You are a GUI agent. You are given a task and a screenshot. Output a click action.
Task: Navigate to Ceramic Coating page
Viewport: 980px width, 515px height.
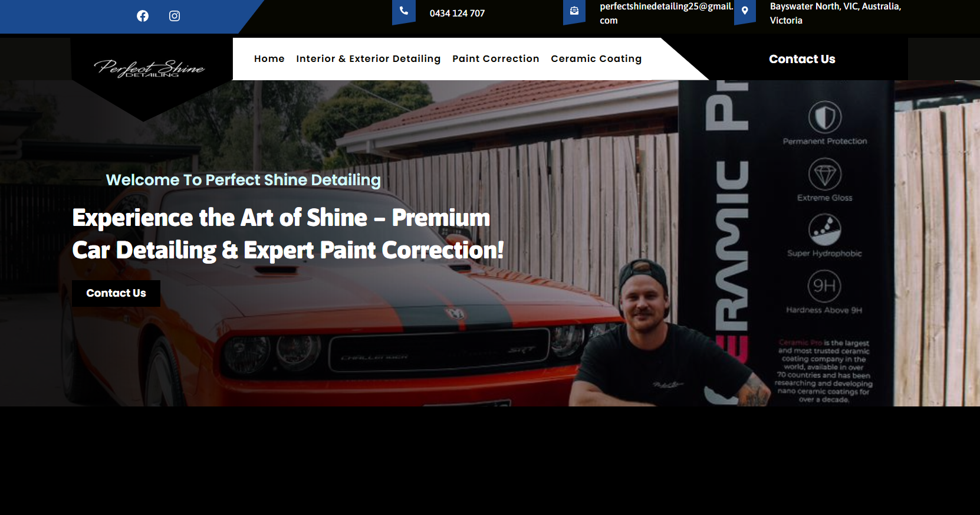pyautogui.click(x=596, y=59)
